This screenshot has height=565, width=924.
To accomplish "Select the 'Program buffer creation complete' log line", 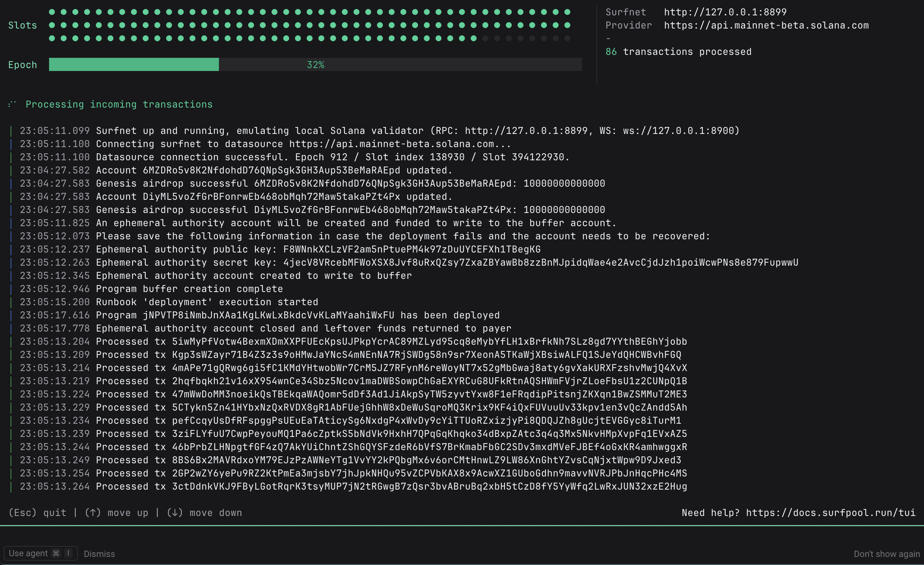I will pos(189,289).
